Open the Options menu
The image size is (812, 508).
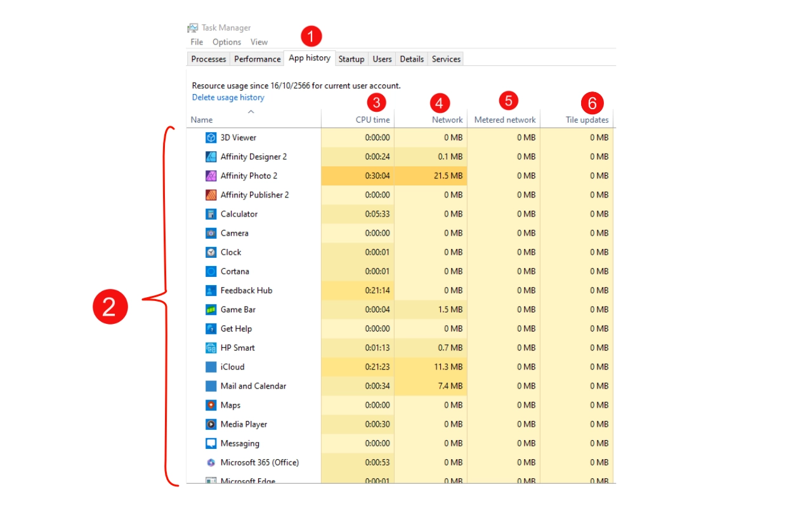(x=226, y=42)
